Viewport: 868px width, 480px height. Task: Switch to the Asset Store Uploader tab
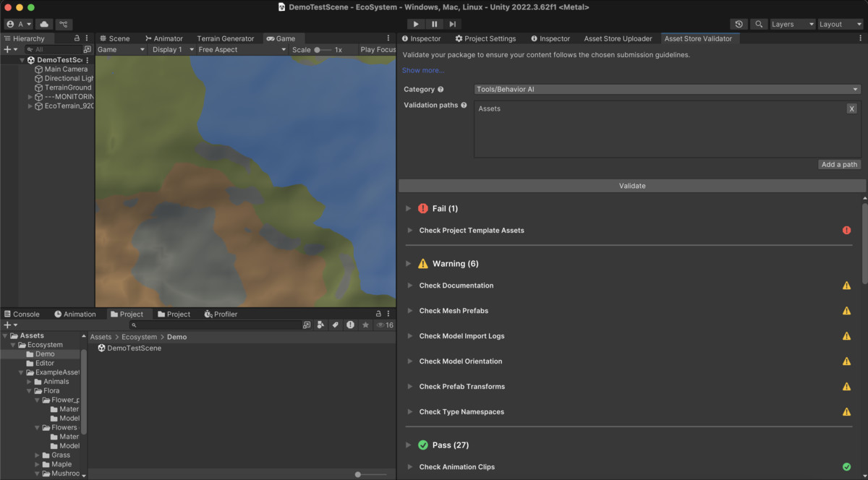click(x=617, y=38)
